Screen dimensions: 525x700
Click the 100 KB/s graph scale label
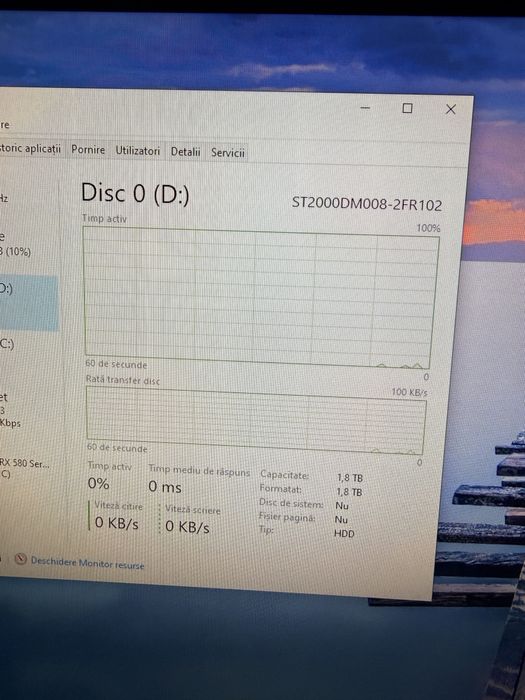tap(409, 392)
